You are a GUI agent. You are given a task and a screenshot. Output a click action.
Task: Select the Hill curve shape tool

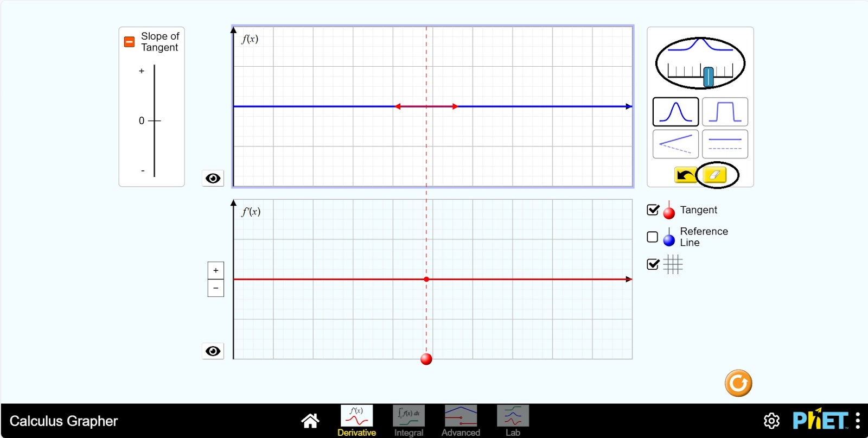click(x=675, y=112)
